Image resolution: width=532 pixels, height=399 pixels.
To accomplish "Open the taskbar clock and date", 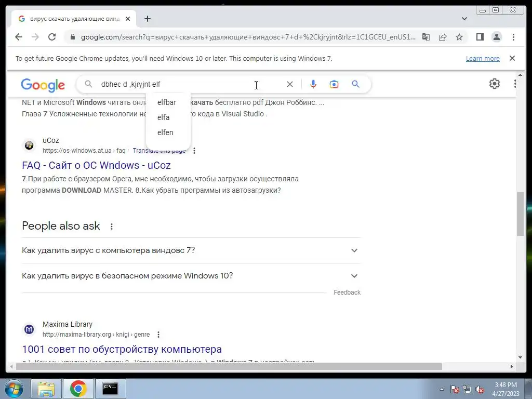I will point(506,389).
